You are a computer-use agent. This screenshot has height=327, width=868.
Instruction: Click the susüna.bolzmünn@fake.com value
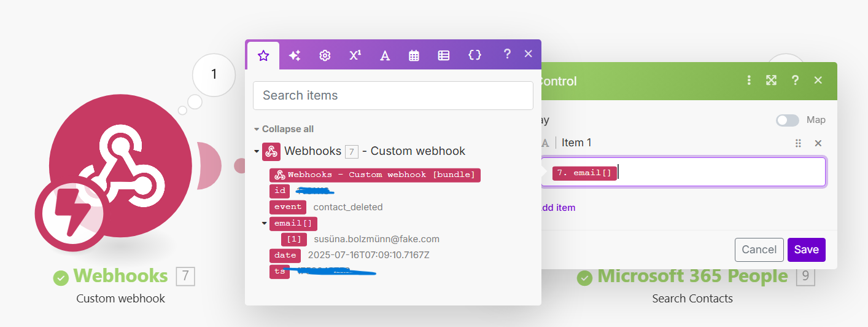(x=376, y=239)
